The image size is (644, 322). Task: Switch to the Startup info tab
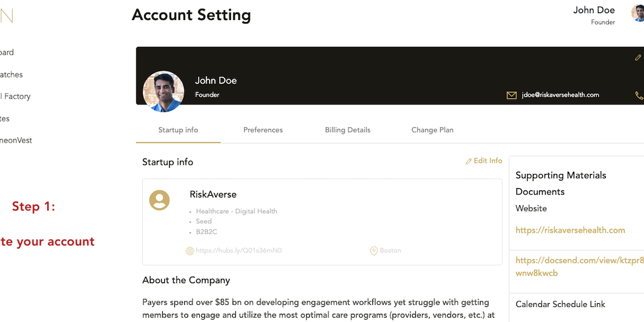tap(178, 130)
